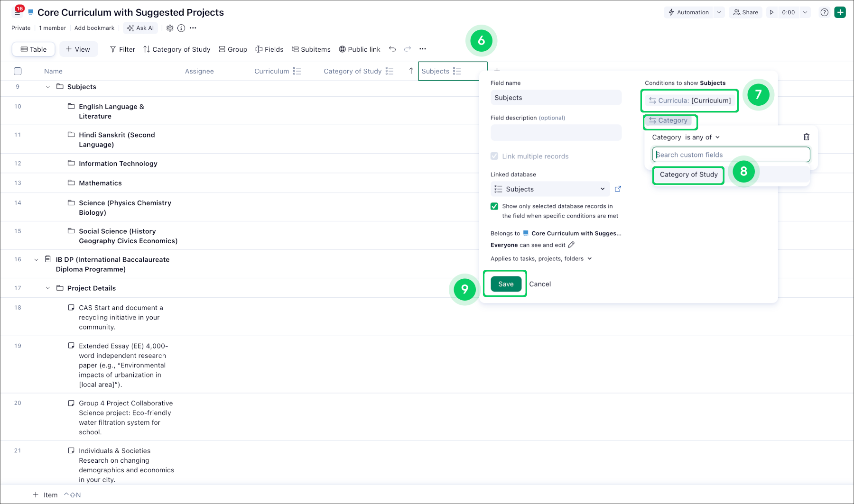Open the Filter options
The width and height of the screenshot is (854, 504).
click(x=122, y=49)
